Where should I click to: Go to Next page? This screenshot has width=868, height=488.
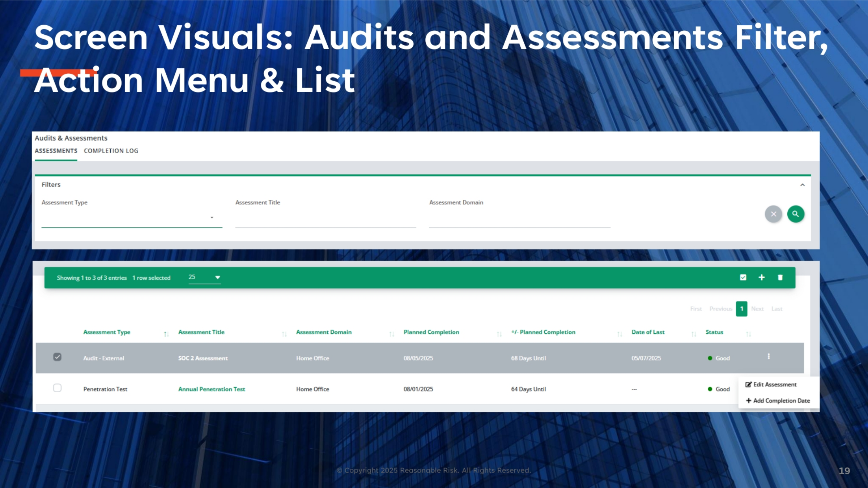(x=757, y=309)
